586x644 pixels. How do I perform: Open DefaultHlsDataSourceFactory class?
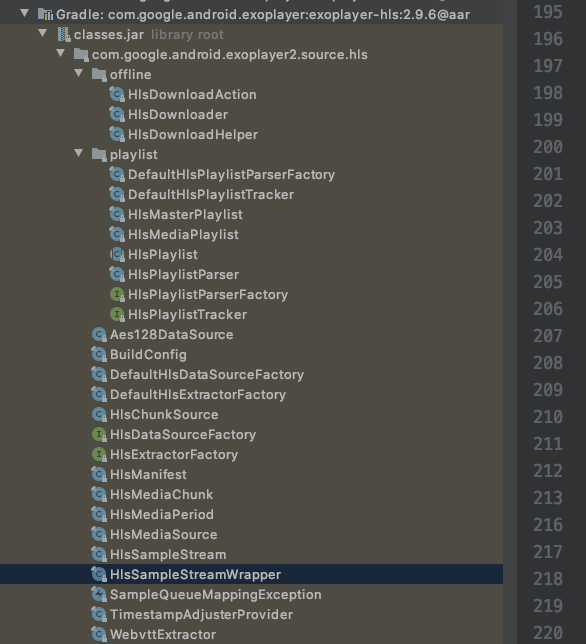click(207, 375)
